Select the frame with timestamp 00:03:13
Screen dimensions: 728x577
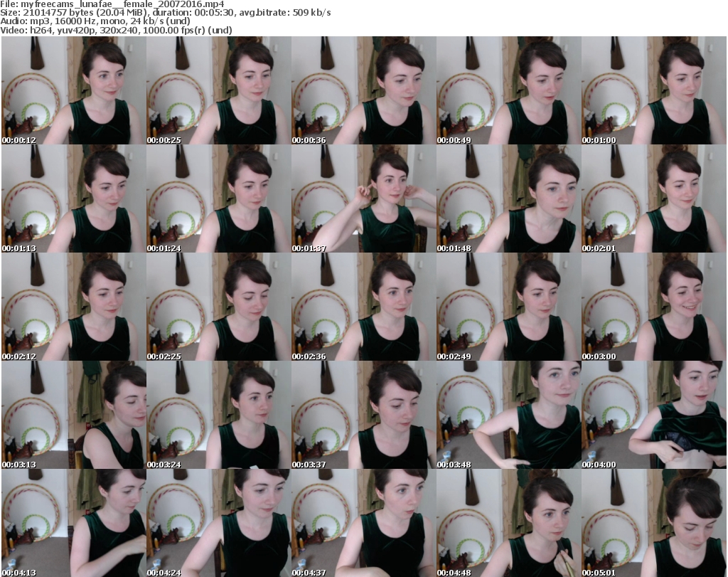tap(74, 415)
